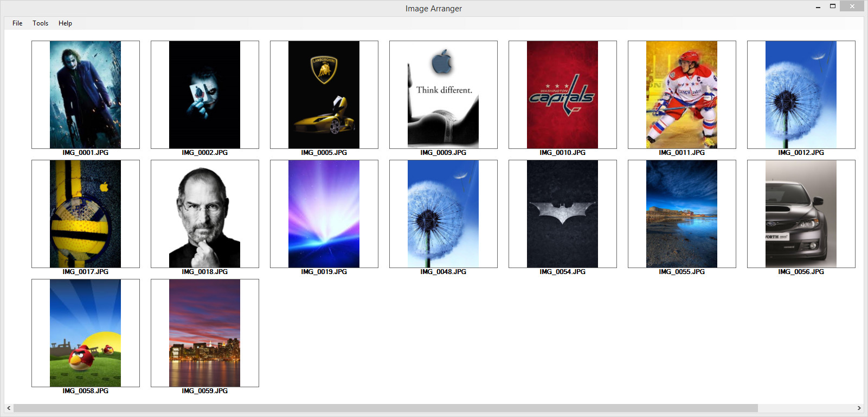Open the Help menu
The width and height of the screenshot is (868, 417).
click(65, 23)
